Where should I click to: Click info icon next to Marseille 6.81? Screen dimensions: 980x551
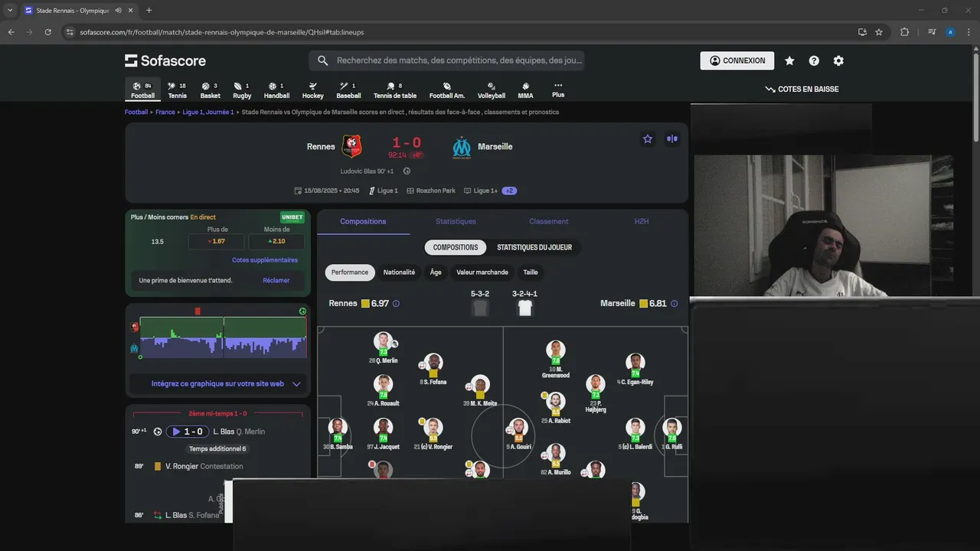point(674,304)
